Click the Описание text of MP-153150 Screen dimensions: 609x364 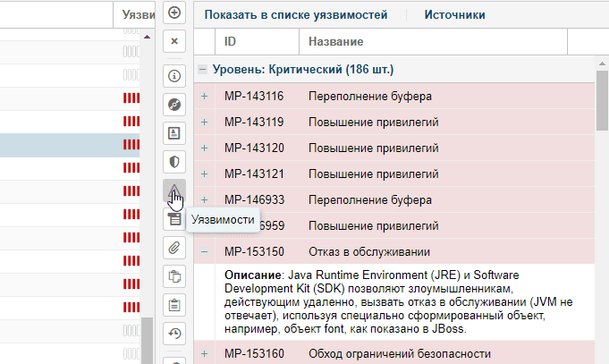point(399,302)
